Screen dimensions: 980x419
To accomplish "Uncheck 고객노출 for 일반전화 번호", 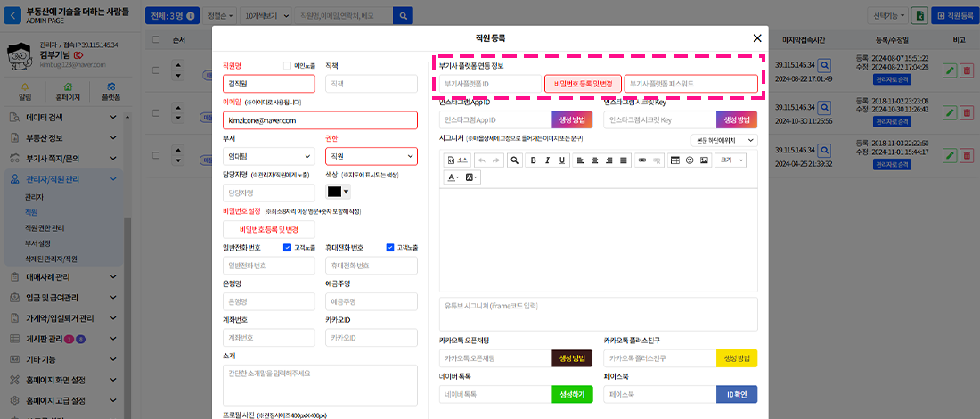I will point(287,247).
